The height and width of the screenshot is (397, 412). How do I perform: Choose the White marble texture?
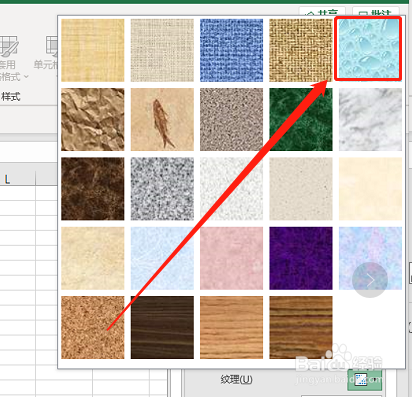coord(370,120)
